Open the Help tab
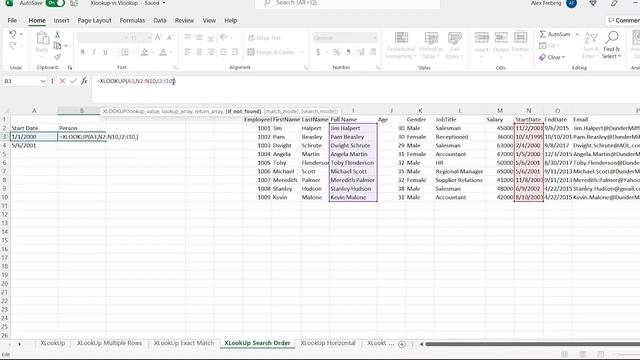This screenshot has height=360, width=640. [x=231, y=20]
